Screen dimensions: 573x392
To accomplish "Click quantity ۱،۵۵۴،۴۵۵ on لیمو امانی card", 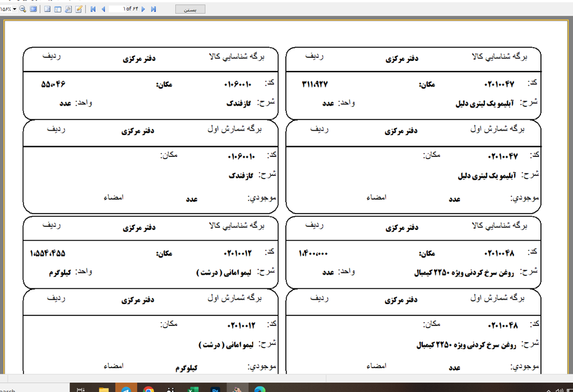I will (x=48, y=253).
